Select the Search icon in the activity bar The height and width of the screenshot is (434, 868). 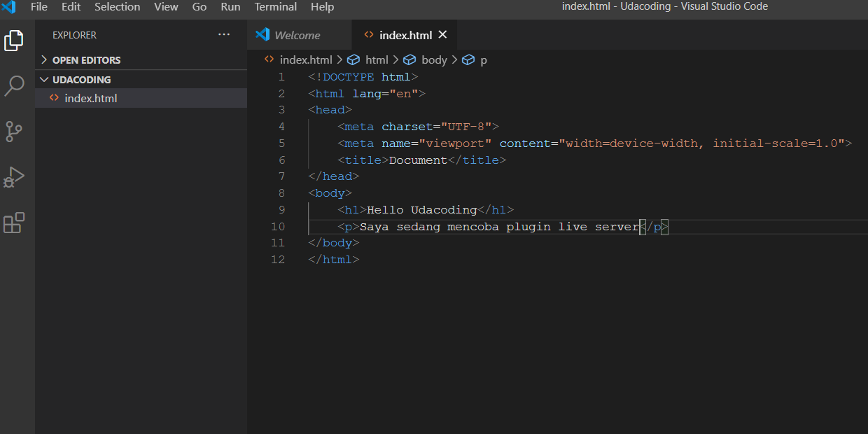tap(14, 85)
